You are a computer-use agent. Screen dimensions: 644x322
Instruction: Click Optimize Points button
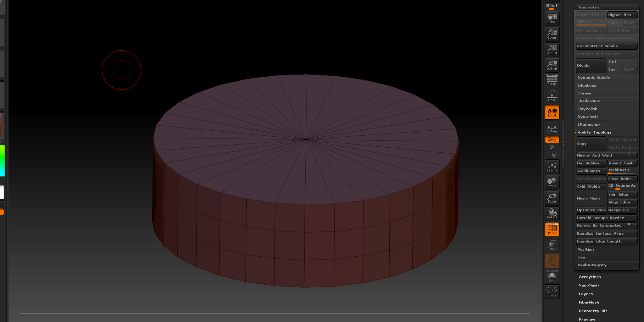coord(591,210)
